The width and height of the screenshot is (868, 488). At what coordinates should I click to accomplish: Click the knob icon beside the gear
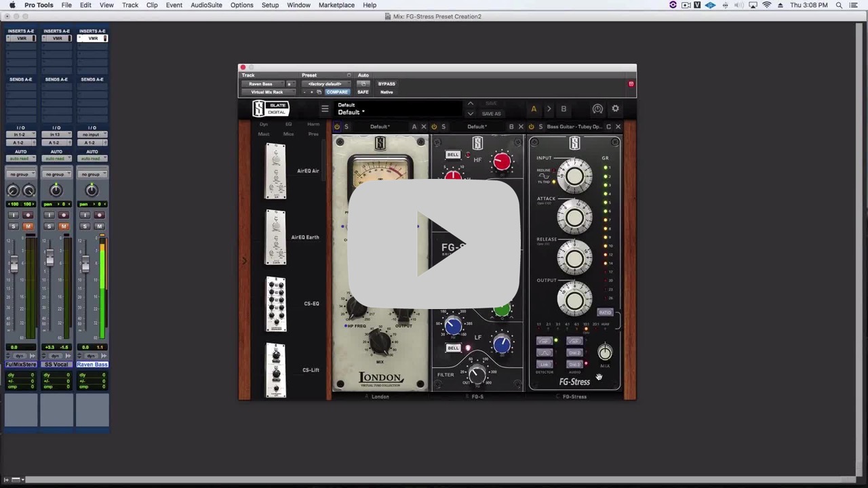[x=597, y=109]
